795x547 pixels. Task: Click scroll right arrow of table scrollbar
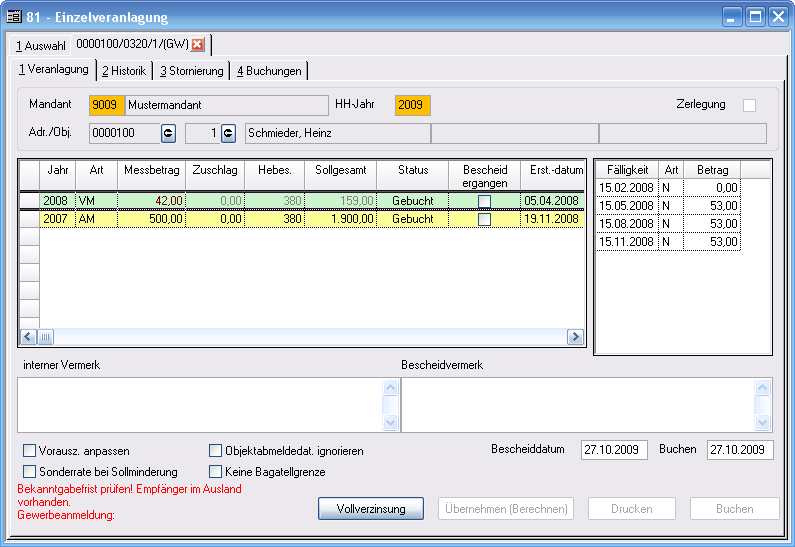coord(575,337)
